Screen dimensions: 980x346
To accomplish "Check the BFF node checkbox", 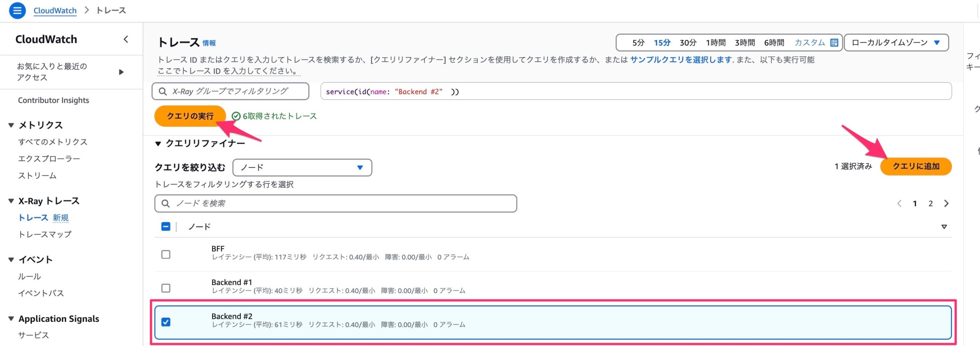I will (x=166, y=254).
